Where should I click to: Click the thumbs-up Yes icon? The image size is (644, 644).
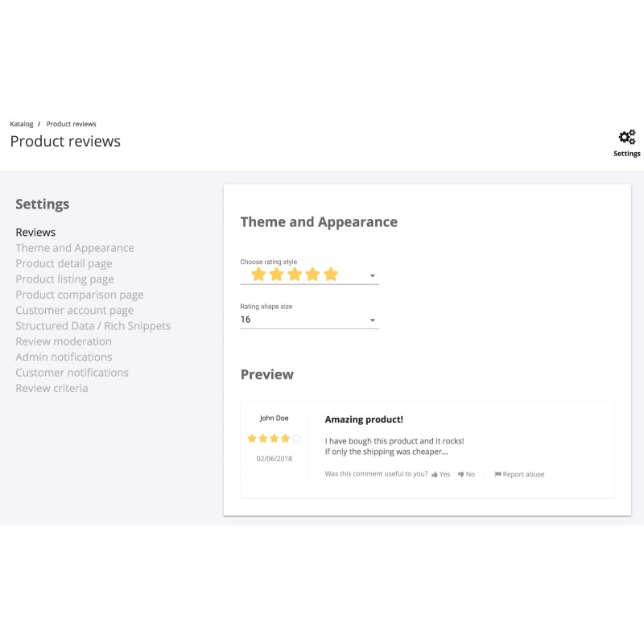click(x=435, y=475)
